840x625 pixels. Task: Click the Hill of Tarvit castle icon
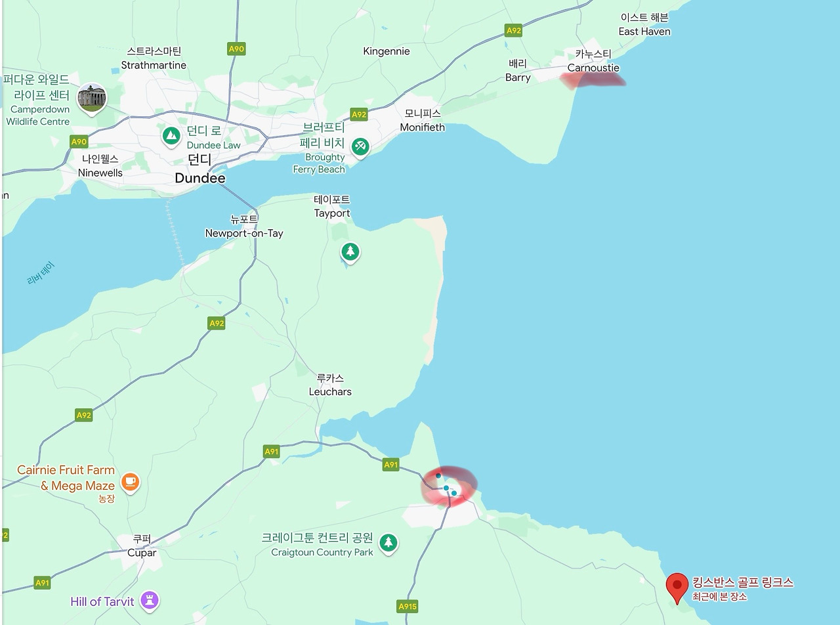coord(150,600)
